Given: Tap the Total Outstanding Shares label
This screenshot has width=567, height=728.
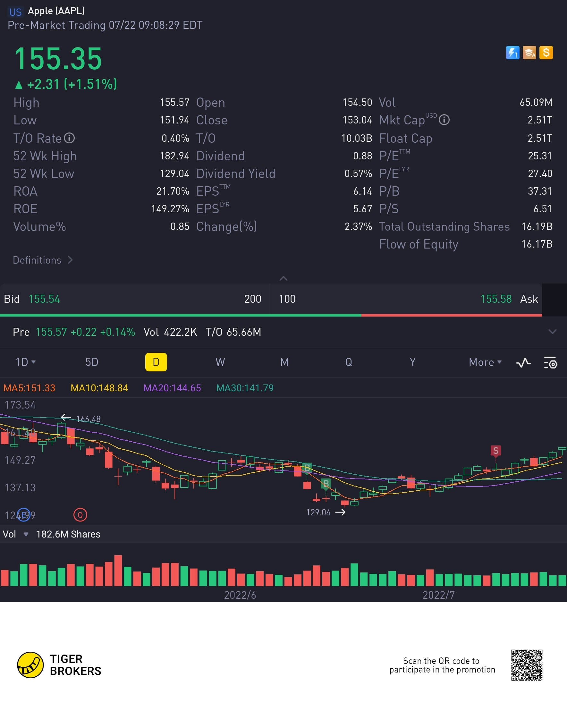Looking at the screenshot, I should pos(444,227).
